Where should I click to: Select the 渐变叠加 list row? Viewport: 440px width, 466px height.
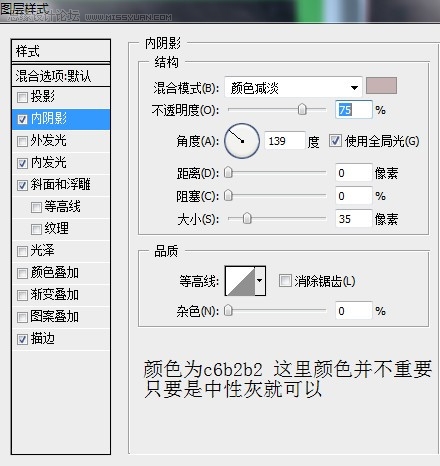click(61, 295)
